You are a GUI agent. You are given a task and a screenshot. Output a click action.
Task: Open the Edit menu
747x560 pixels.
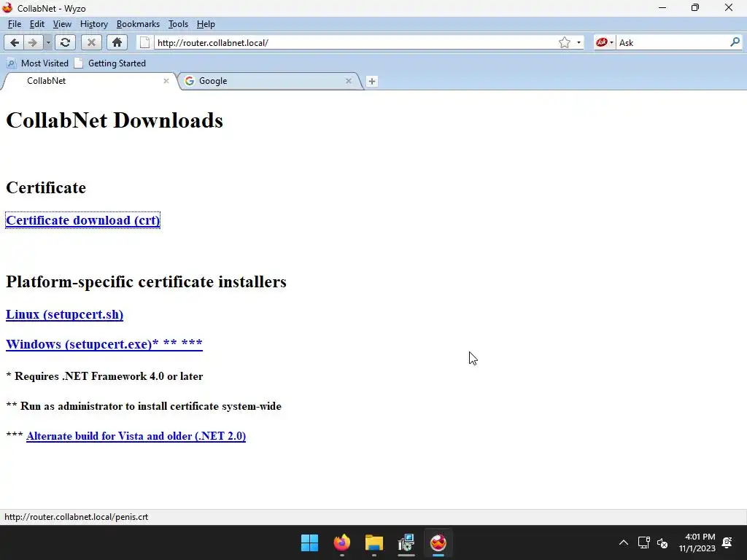36,24
